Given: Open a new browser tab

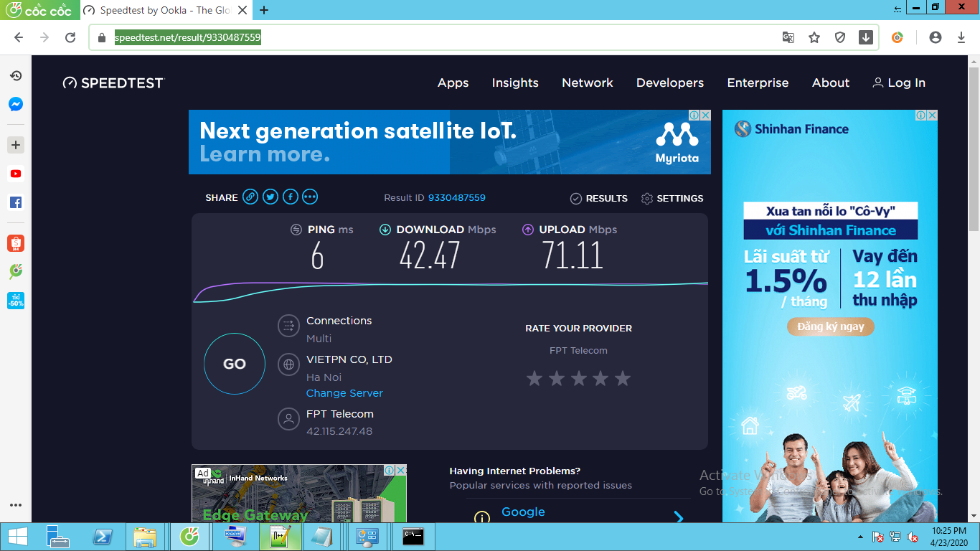Looking at the screenshot, I should [x=264, y=10].
